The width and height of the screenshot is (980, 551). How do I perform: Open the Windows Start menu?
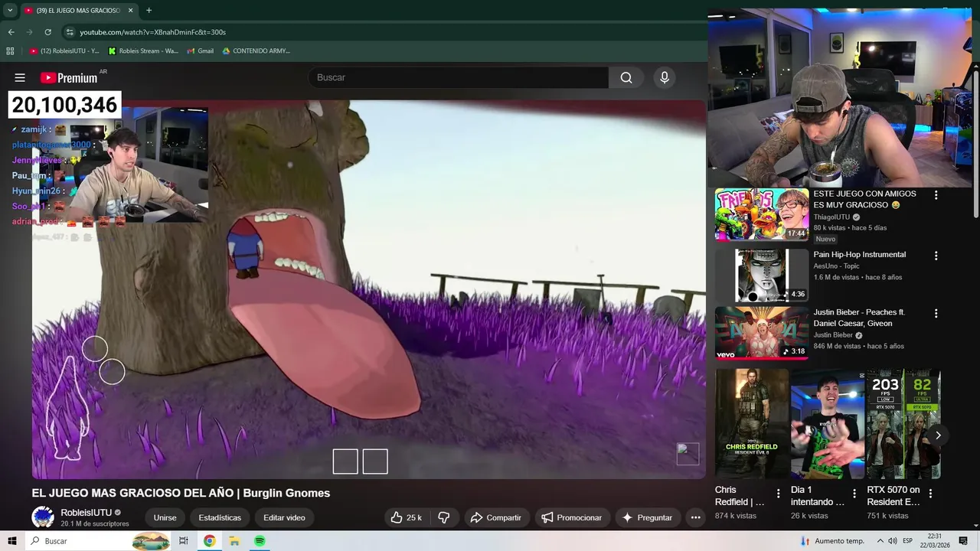pyautogui.click(x=12, y=541)
